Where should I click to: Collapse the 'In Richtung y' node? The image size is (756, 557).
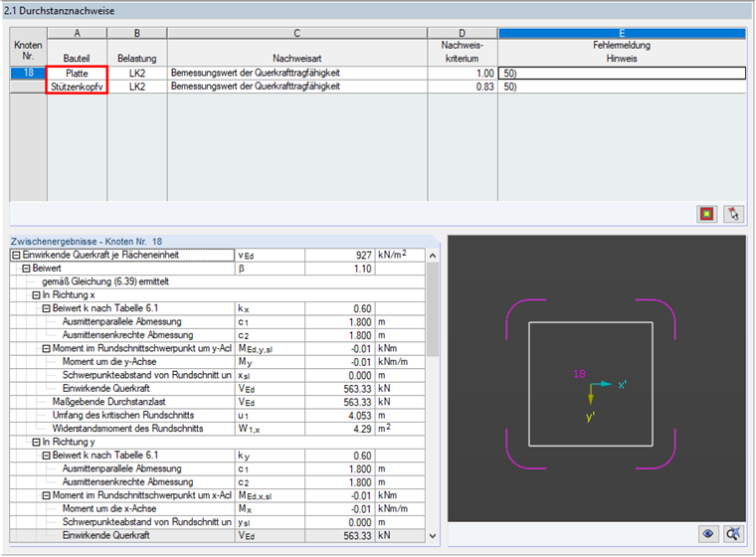[x=36, y=443]
